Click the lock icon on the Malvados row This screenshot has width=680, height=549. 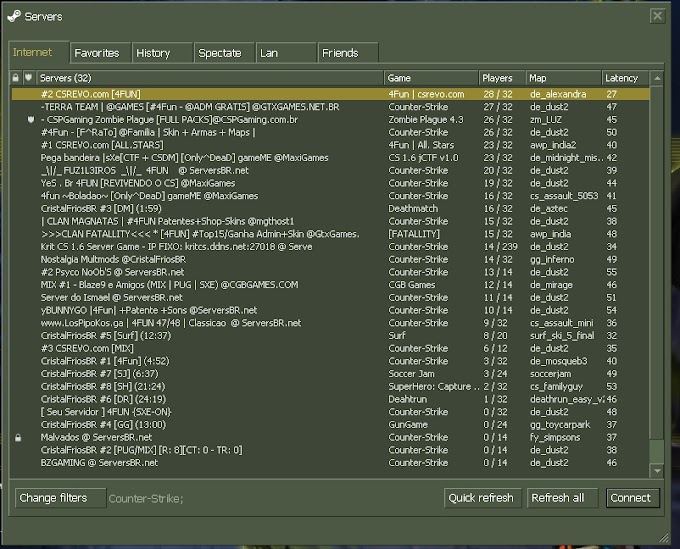click(x=18, y=438)
